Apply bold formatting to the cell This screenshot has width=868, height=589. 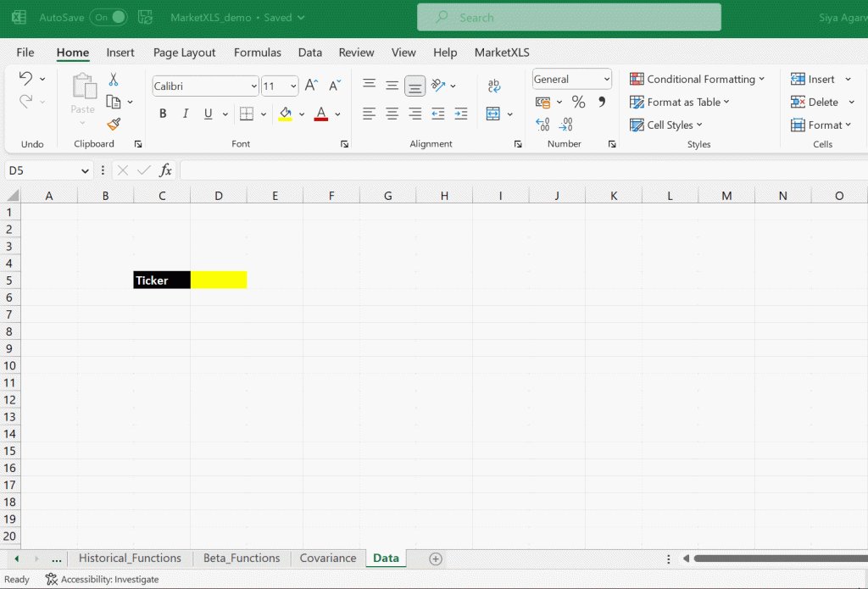(x=163, y=113)
